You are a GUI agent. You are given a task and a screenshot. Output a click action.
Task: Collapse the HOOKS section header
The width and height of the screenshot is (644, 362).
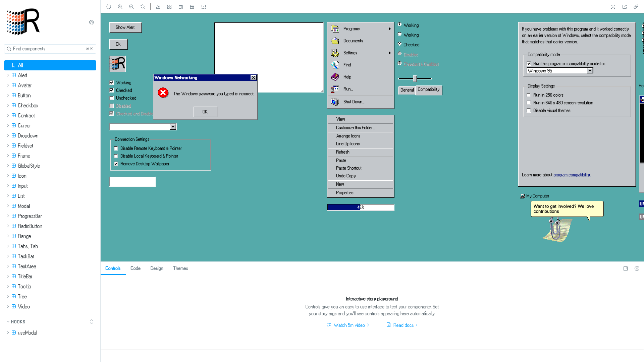coord(18,322)
